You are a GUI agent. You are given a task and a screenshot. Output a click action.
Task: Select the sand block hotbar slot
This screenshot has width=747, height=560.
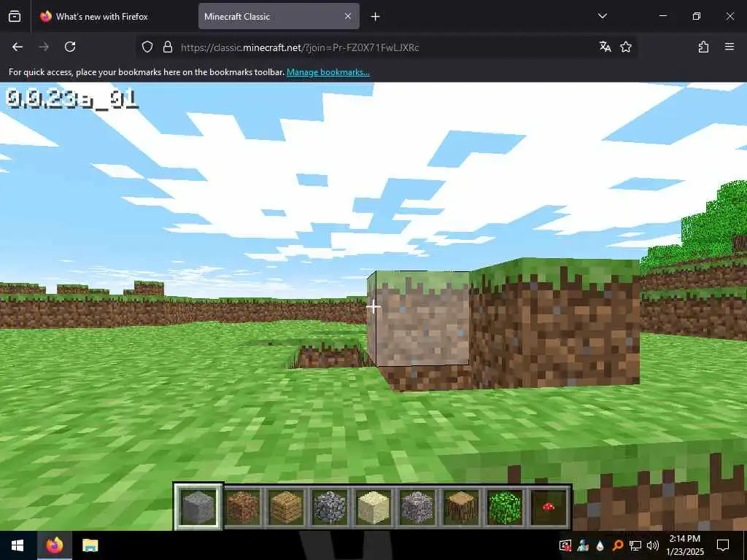[373, 507]
